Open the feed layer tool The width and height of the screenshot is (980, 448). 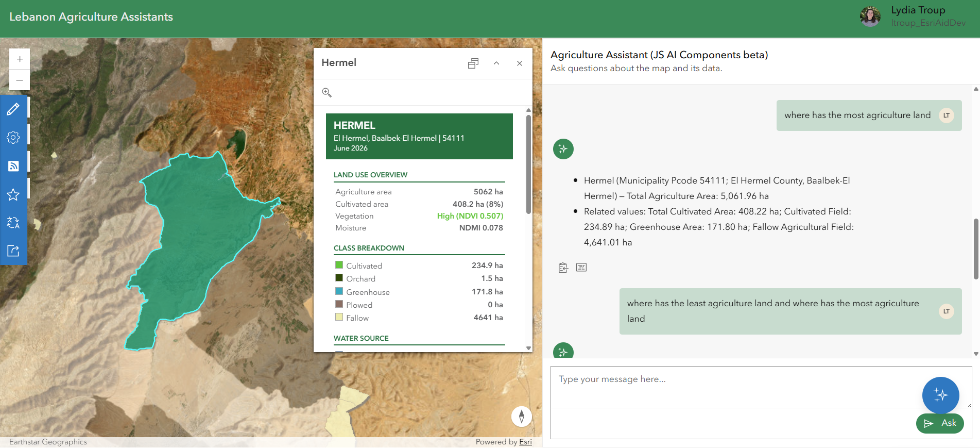tap(13, 166)
